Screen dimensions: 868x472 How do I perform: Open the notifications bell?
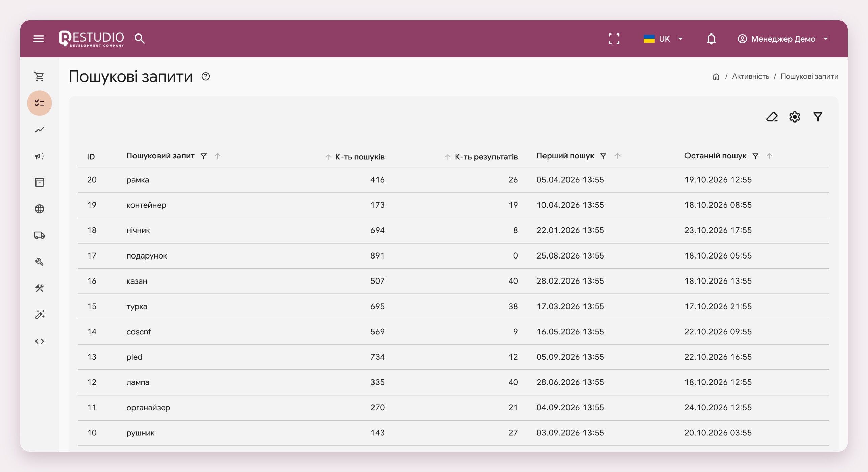coord(711,39)
